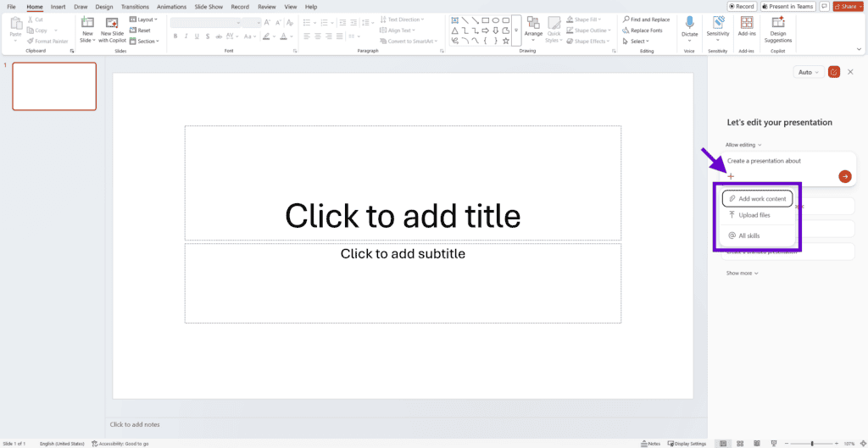Image resolution: width=868 pixels, height=448 pixels.
Task: Open the Auto mode dropdown in Copilot
Action: pos(808,72)
